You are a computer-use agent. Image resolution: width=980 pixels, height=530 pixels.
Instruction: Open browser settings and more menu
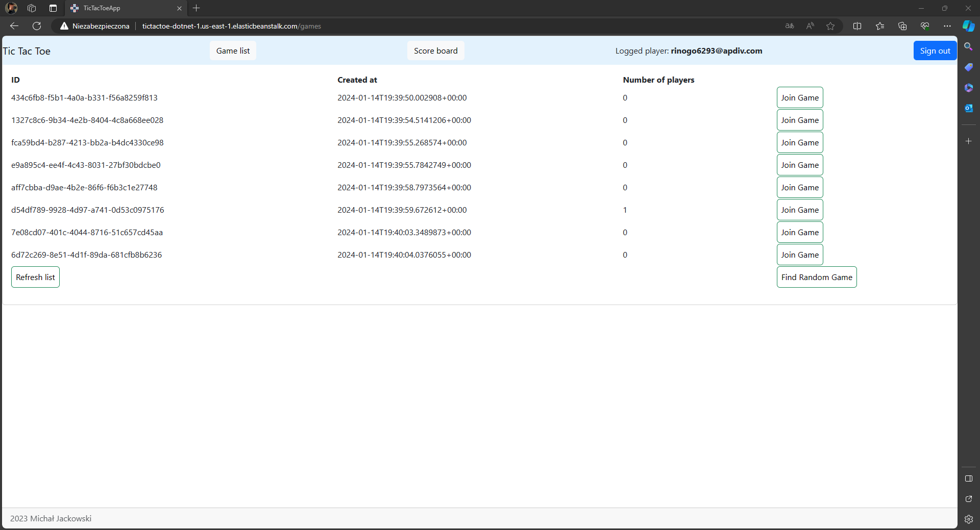(947, 26)
